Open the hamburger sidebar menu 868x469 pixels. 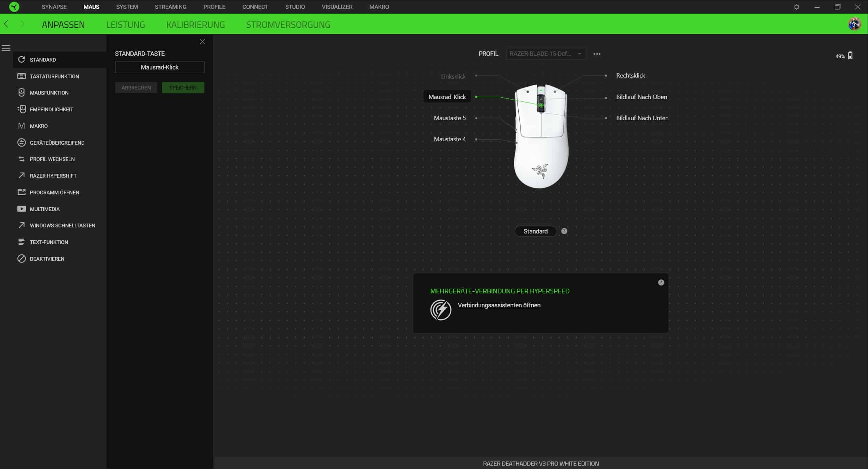tap(6, 48)
